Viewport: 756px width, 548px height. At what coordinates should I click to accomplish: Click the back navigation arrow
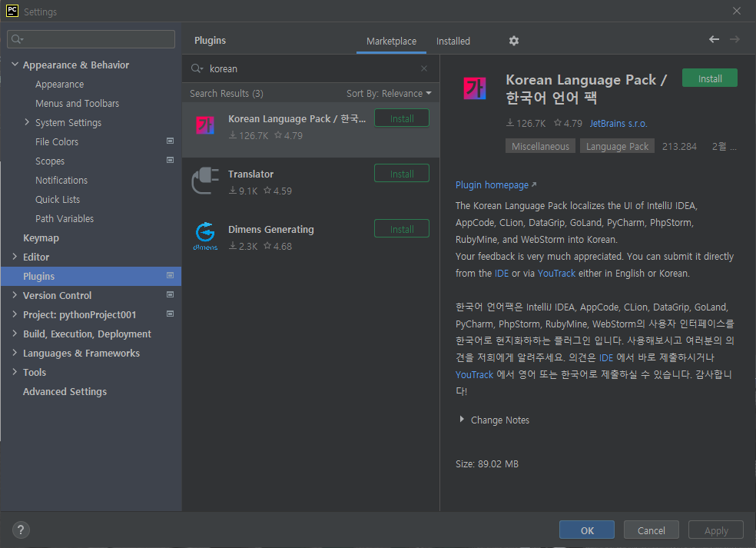[x=714, y=39]
